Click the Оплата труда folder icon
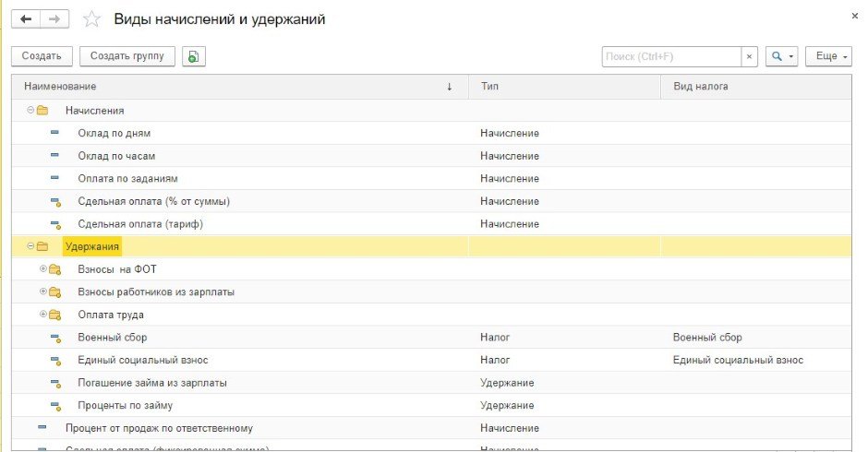Screen dimensions: 868x452 (x=54, y=315)
